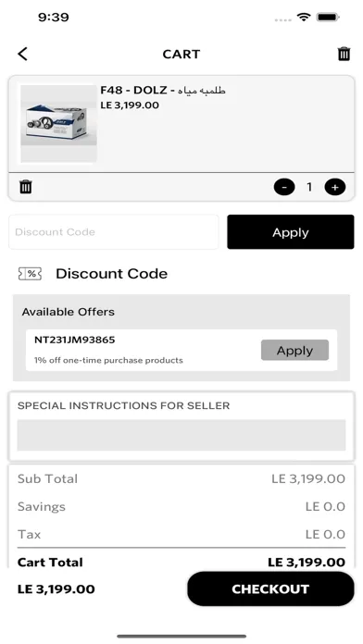The width and height of the screenshot is (363, 644).
Task: Proceed with the CHECKOUT button
Action: (270, 589)
